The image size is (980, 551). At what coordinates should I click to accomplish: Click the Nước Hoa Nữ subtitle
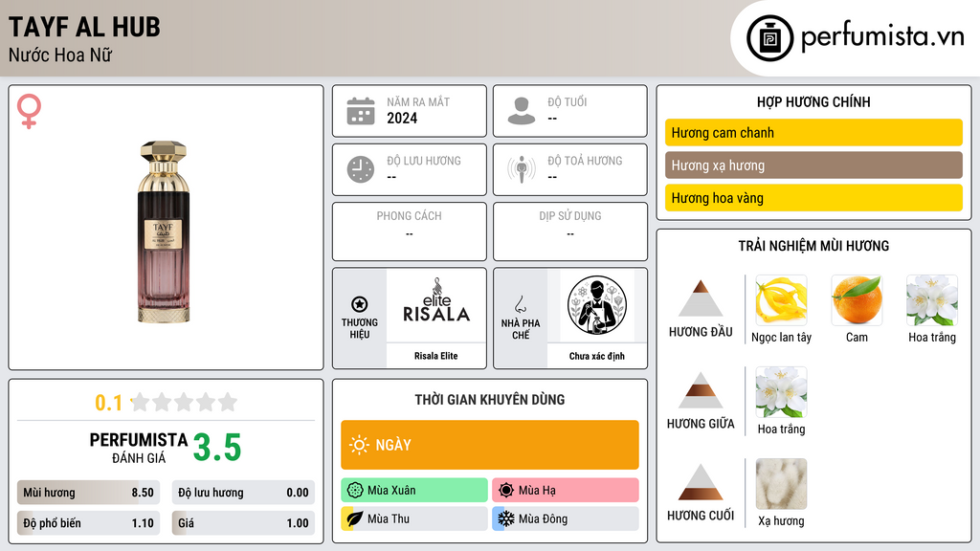pyautogui.click(x=60, y=55)
